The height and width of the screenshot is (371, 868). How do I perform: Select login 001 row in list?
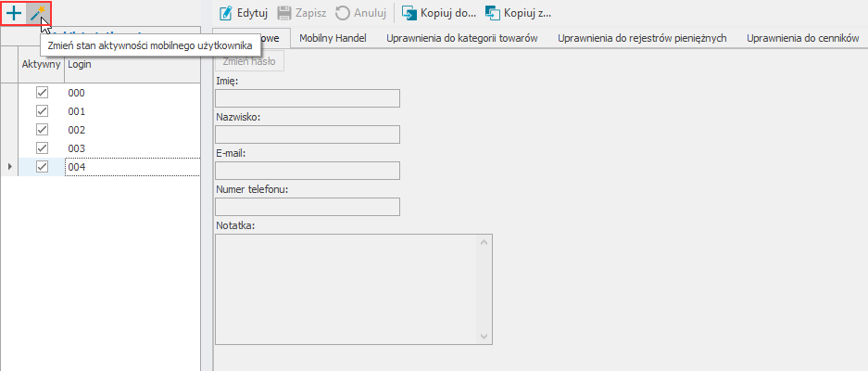130,111
